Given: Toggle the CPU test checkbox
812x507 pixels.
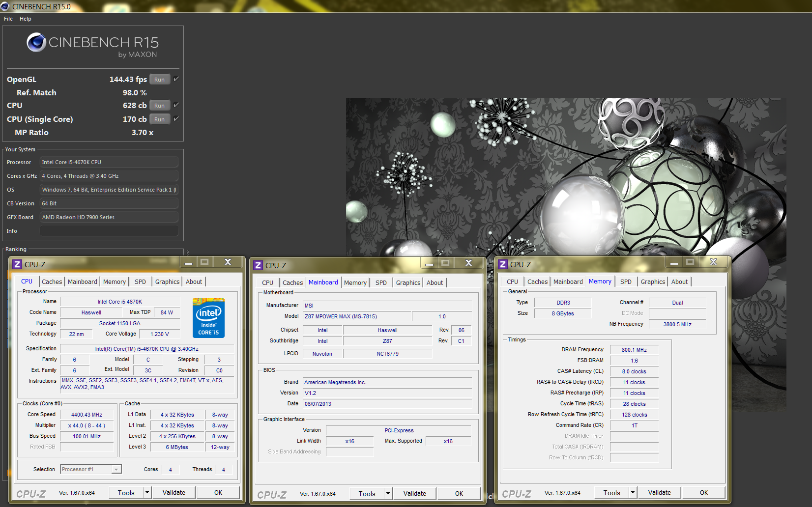Looking at the screenshot, I should [176, 105].
